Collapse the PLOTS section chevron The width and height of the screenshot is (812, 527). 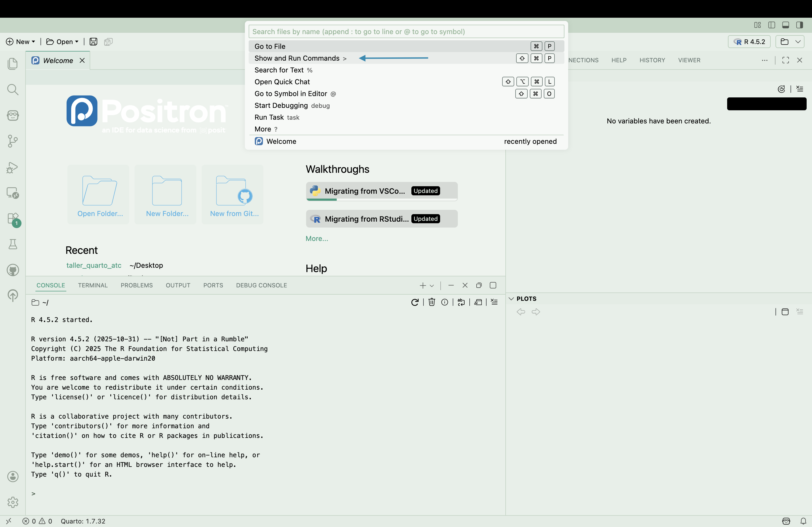click(511, 299)
